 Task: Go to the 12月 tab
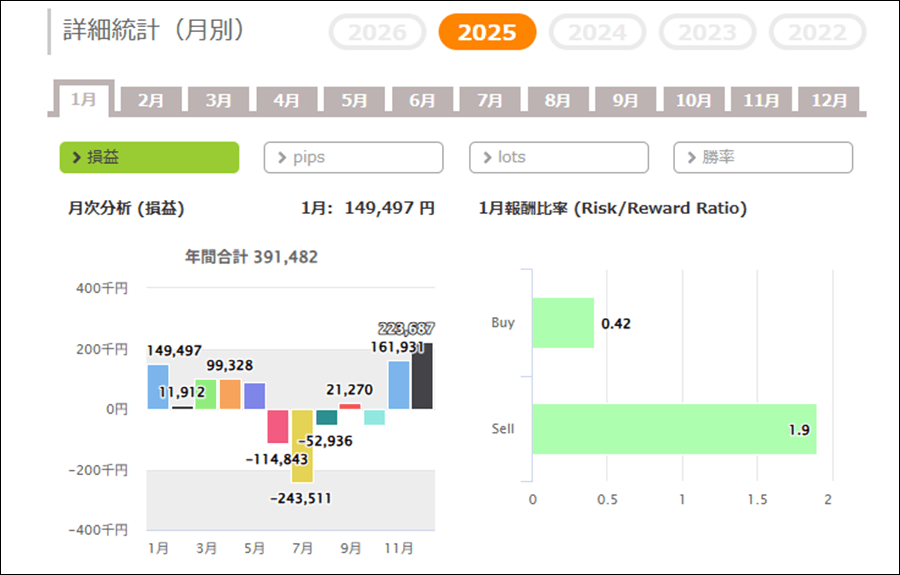[x=829, y=101]
